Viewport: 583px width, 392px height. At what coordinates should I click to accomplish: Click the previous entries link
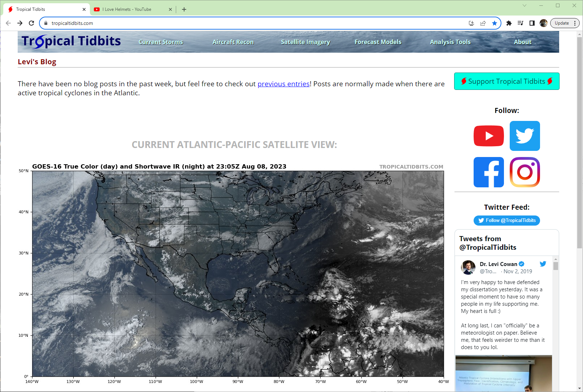[x=283, y=84]
